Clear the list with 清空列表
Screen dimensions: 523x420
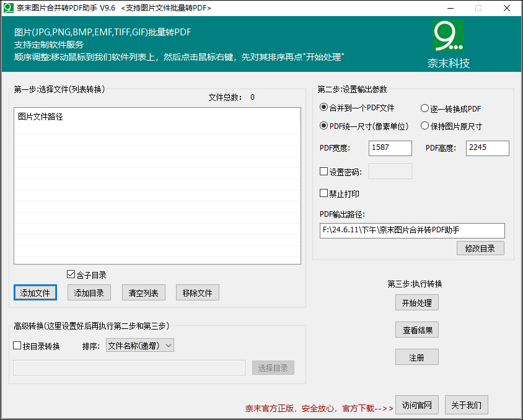coord(143,293)
